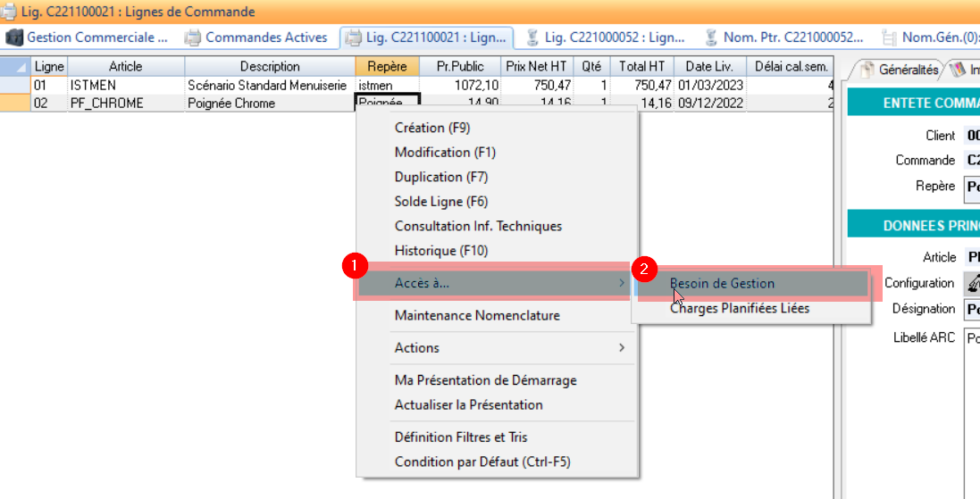Open Historique (F10) entry

pyautogui.click(x=441, y=251)
